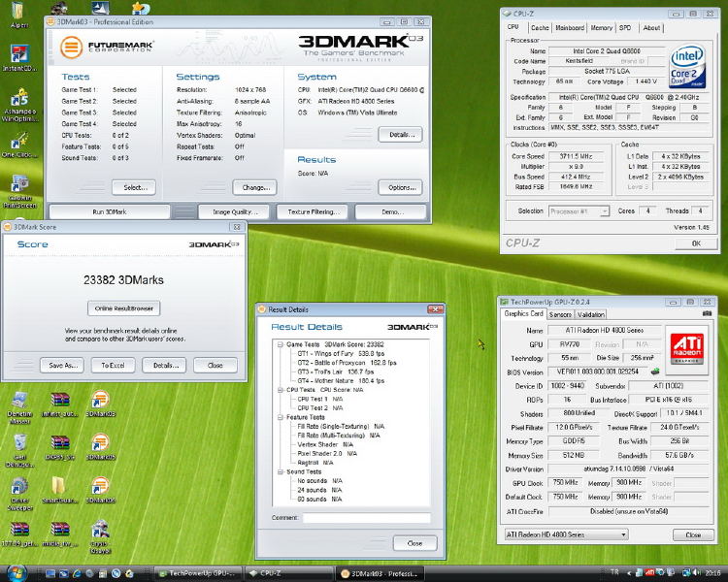This screenshot has width=728, height=582.
Task: Switch to 3DMark03 taskbar button
Action: tap(379, 573)
